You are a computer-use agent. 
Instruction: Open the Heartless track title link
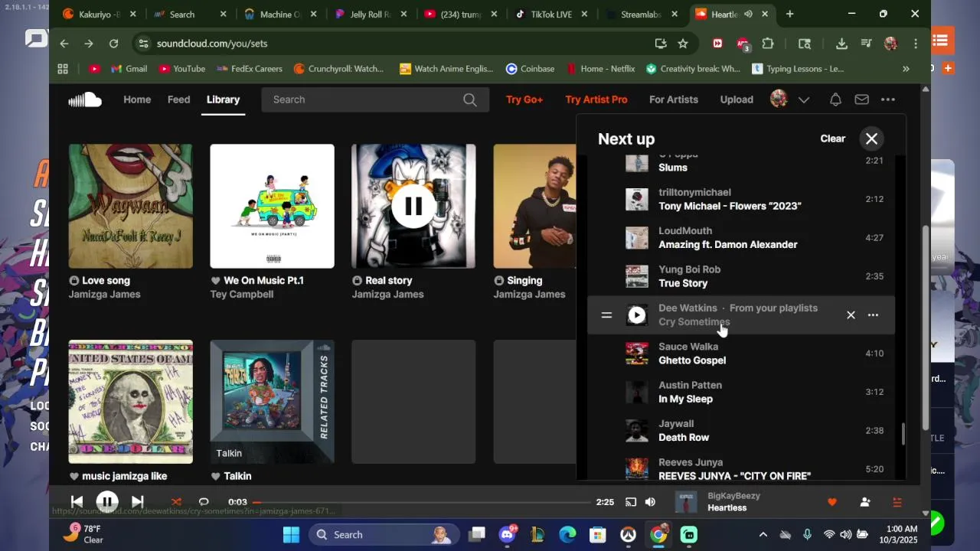pos(727,508)
